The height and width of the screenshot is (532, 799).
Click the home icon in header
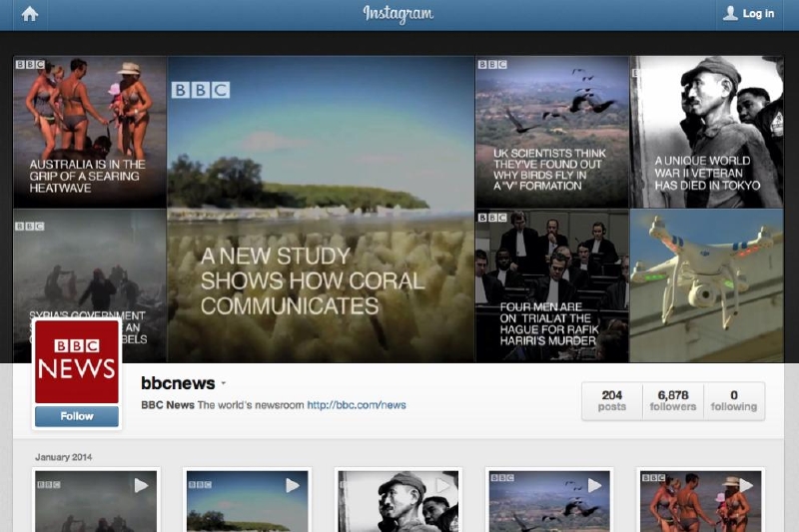tap(30, 14)
